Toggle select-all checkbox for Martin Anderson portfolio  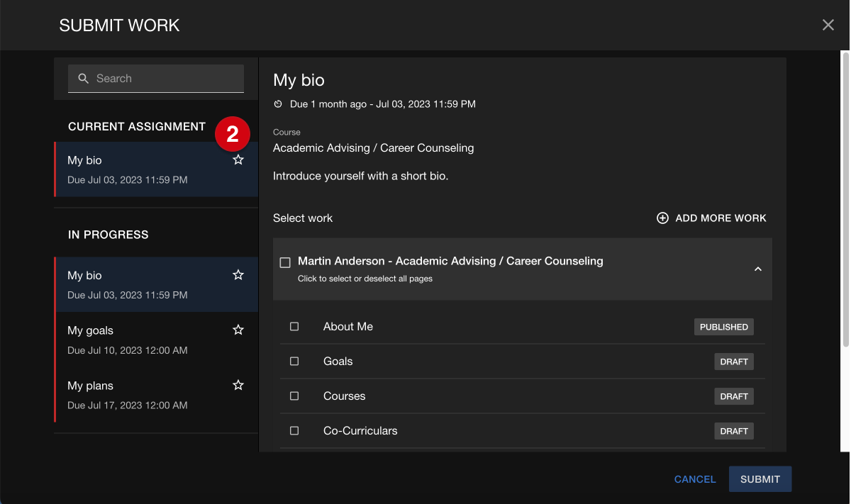285,263
